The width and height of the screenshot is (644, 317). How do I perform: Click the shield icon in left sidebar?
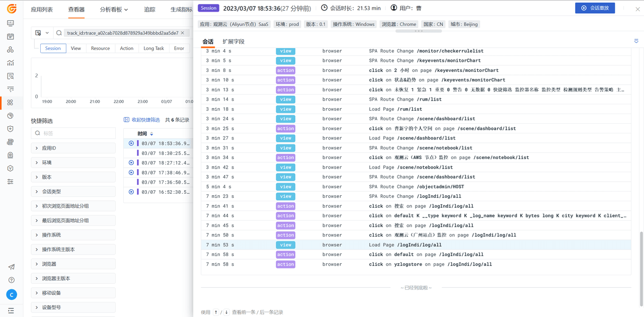(11, 129)
